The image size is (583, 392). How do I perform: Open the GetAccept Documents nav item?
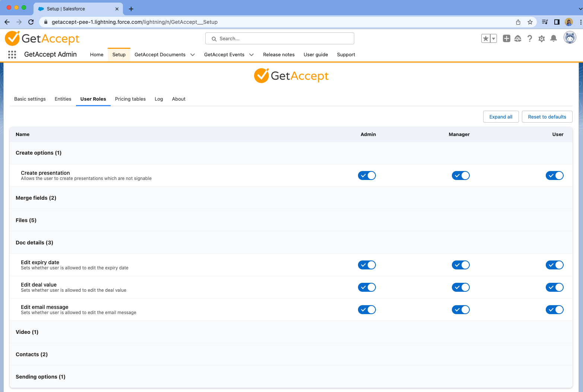160,54
